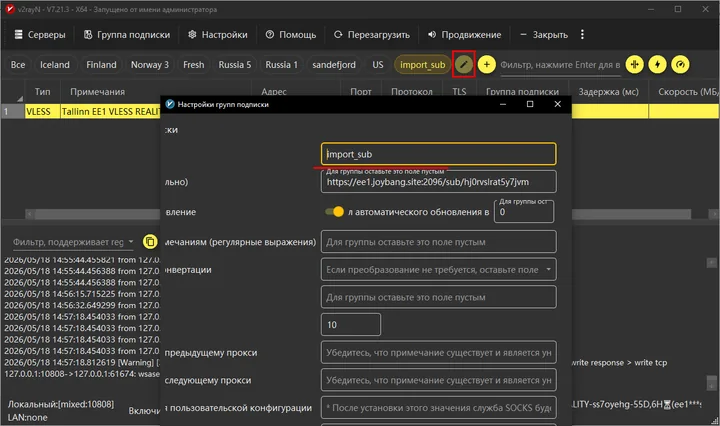This screenshot has height=426, width=720.
Task: Click the server filter input field
Action: point(560,65)
